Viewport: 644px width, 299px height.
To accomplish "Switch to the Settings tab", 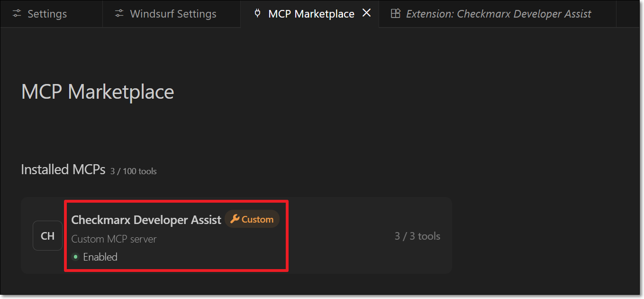I will point(47,14).
